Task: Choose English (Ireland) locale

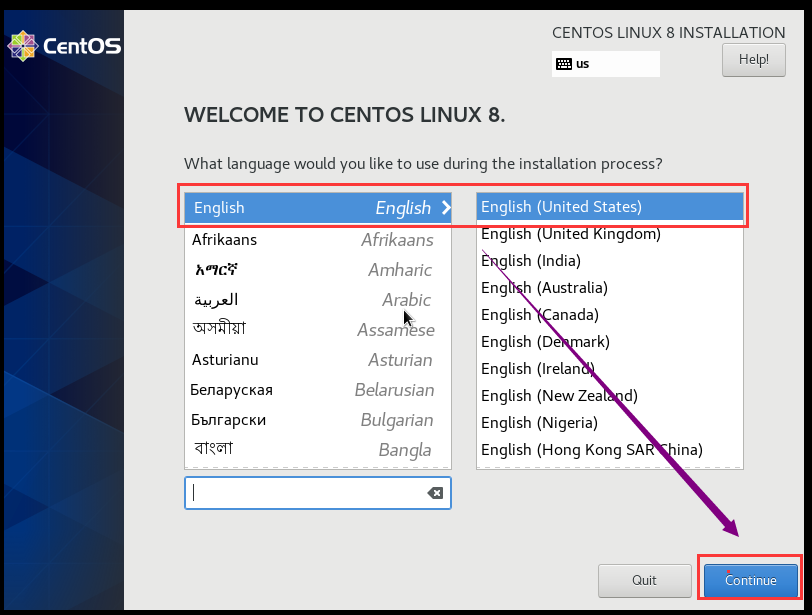Action: coord(610,369)
